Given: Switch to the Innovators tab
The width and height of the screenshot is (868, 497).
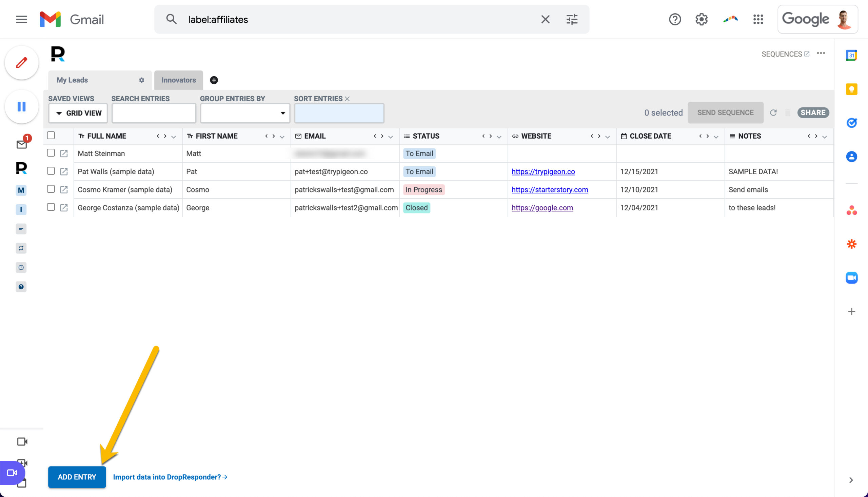Looking at the screenshot, I should (178, 80).
